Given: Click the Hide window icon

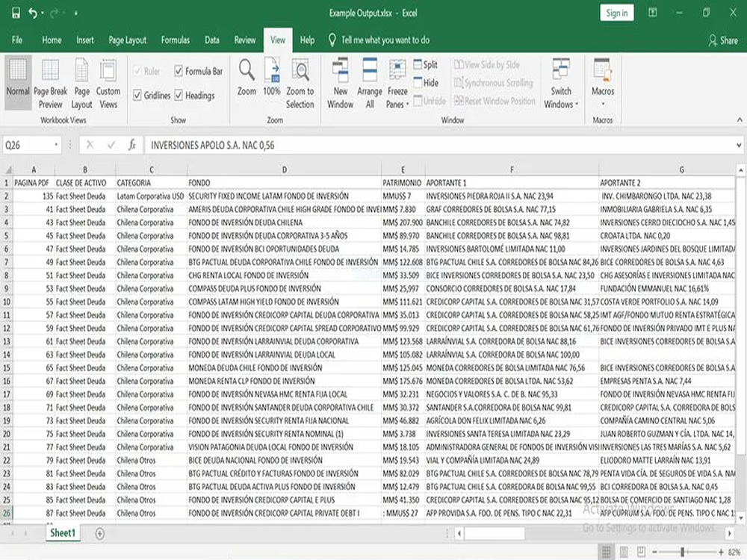Looking at the screenshot, I should tap(418, 82).
